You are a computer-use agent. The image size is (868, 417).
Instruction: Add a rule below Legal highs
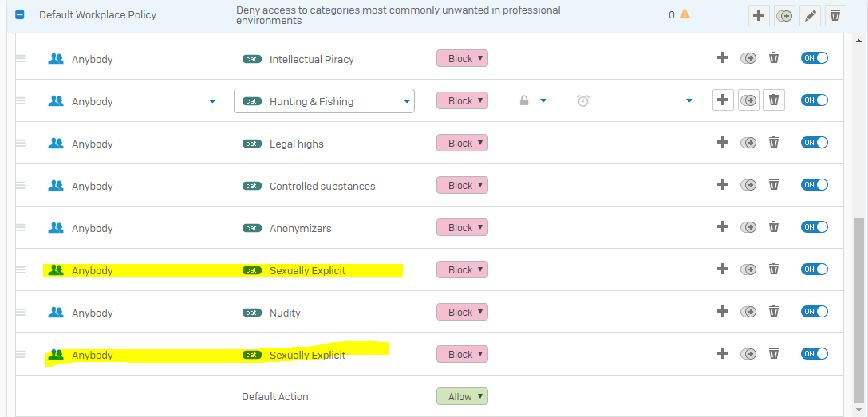point(723,142)
